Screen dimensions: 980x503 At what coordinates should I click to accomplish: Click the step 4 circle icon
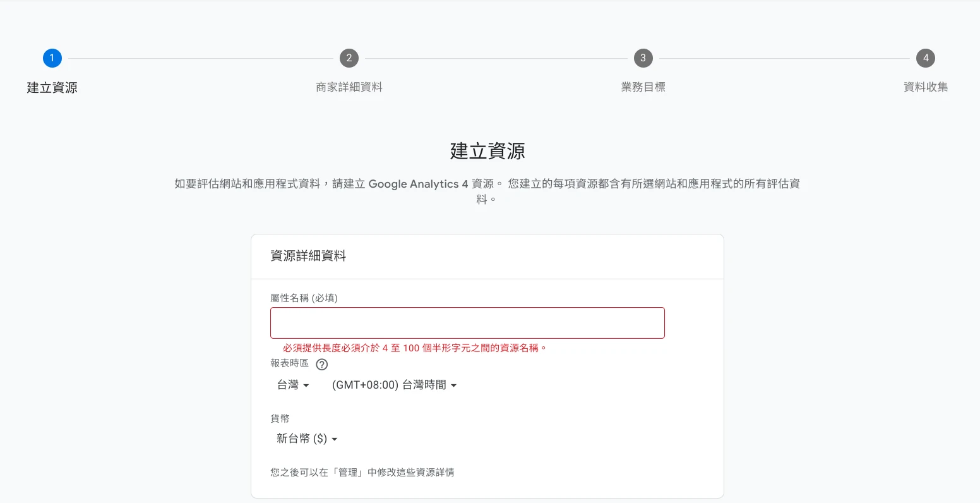click(x=926, y=58)
